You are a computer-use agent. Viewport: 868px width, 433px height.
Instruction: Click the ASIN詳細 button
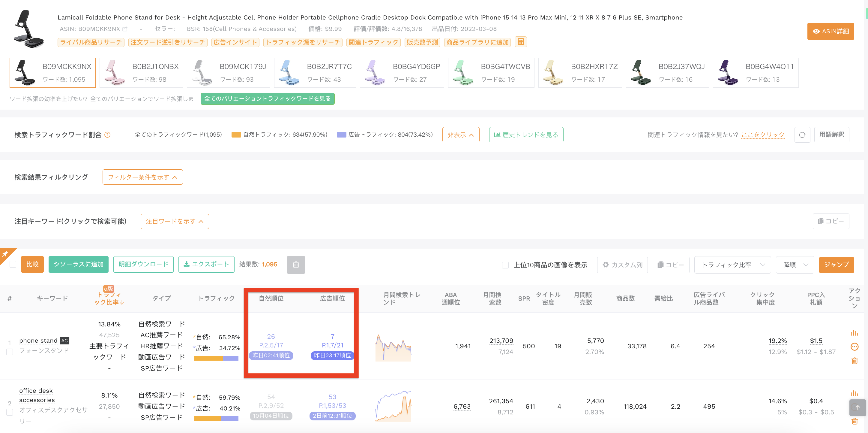[830, 31]
